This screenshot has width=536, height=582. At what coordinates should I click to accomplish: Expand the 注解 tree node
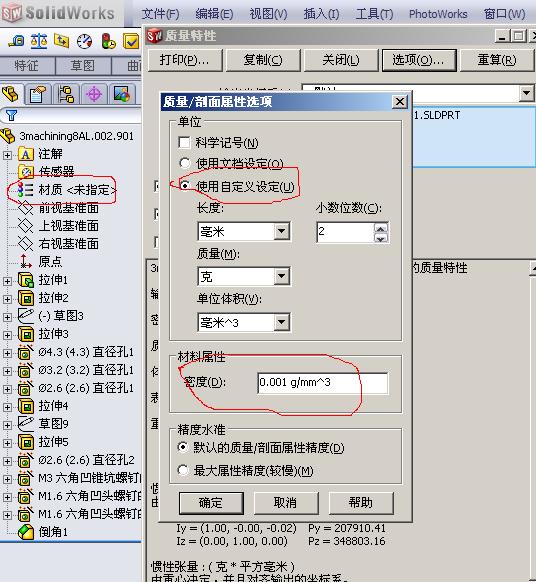coord(7,154)
